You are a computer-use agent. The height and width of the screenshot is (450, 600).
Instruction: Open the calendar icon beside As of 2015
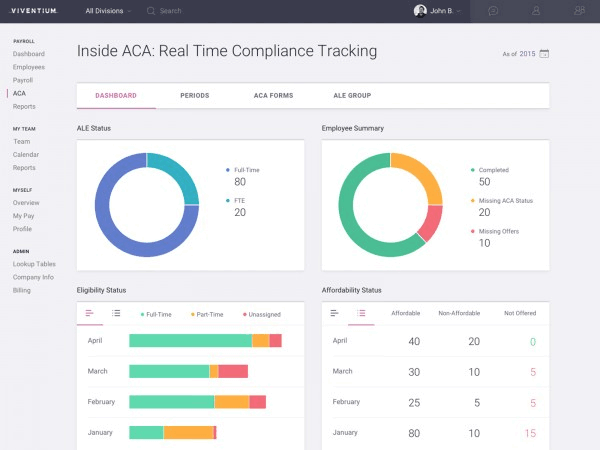[544, 54]
